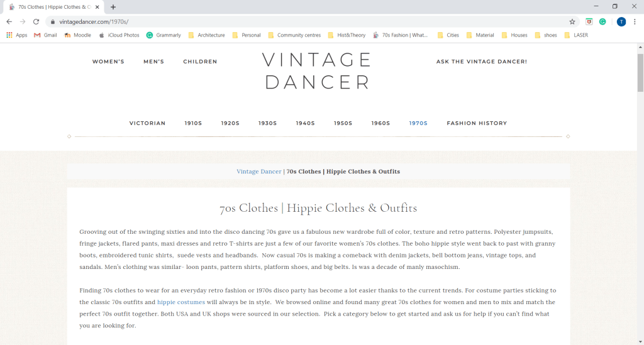644x345 pixels.
Task: Click the browser back arrow
Action: point(9,21)
